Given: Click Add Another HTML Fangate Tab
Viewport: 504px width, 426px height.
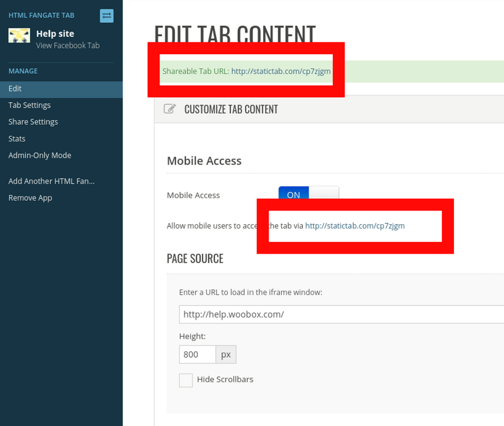Looking at the screenshot, I should 52,181.
